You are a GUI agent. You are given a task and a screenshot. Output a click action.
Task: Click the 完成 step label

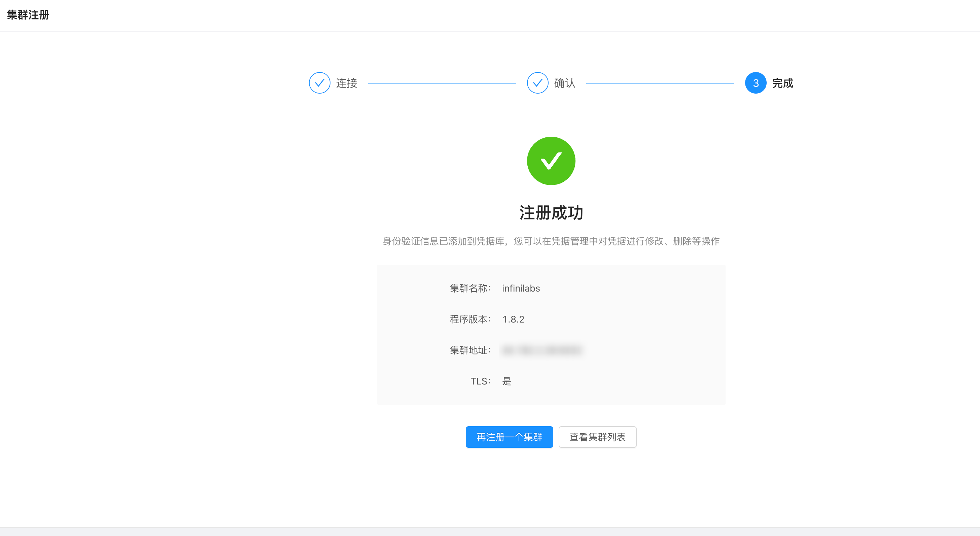782,83
